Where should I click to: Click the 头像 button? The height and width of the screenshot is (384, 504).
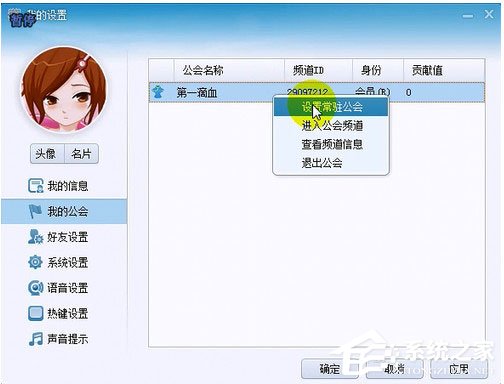(x=47, y=154)
